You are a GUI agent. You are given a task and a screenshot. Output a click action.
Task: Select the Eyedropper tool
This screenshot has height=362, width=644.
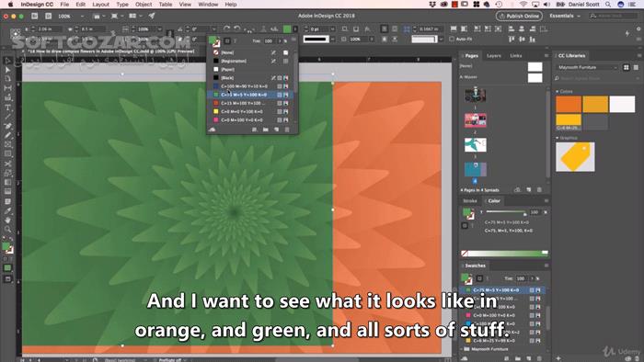(7, 210)
